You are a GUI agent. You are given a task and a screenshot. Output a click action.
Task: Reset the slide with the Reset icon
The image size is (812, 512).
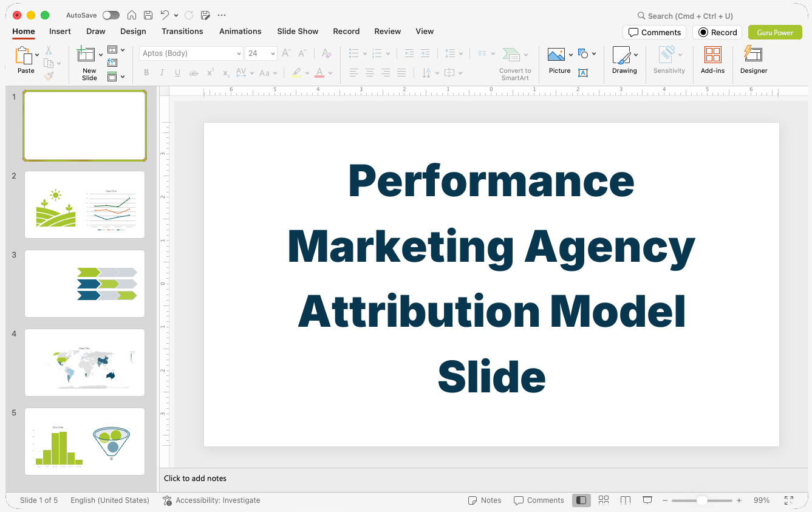coord(112,63)
